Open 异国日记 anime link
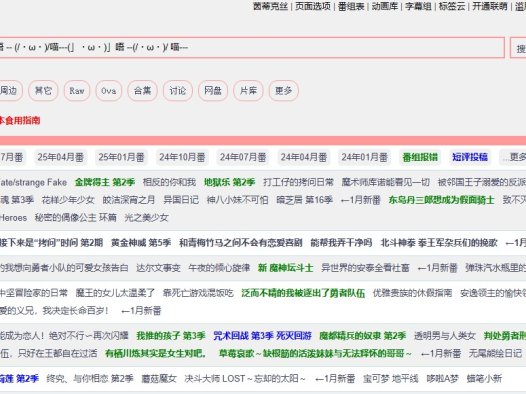 coord(181,200)
